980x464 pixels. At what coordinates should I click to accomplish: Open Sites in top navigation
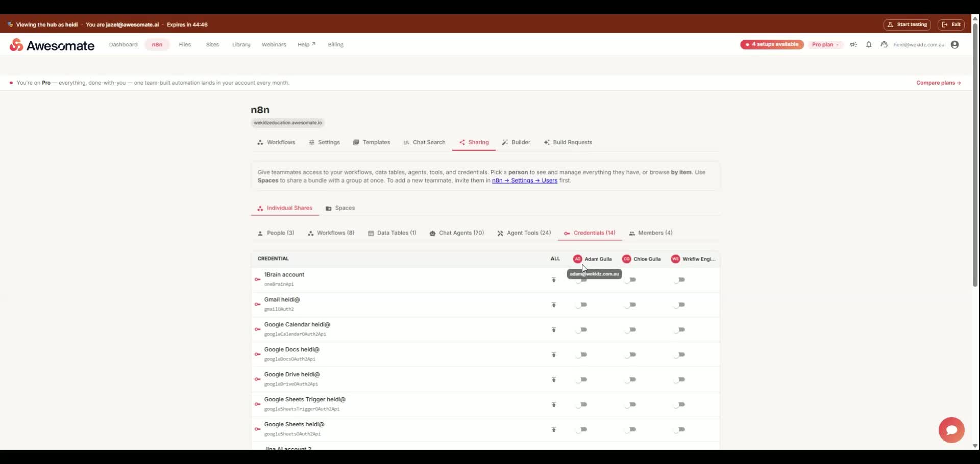tap(212, 45)
